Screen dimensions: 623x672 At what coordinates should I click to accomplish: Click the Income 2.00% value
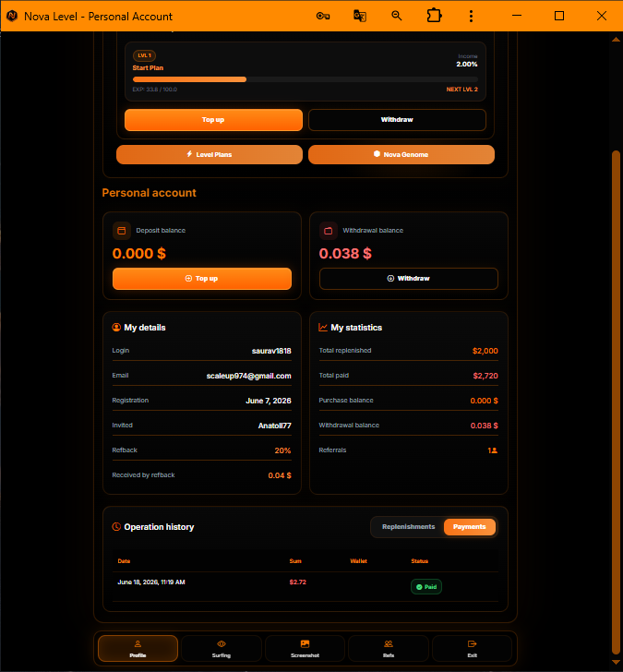coord(467,65)
